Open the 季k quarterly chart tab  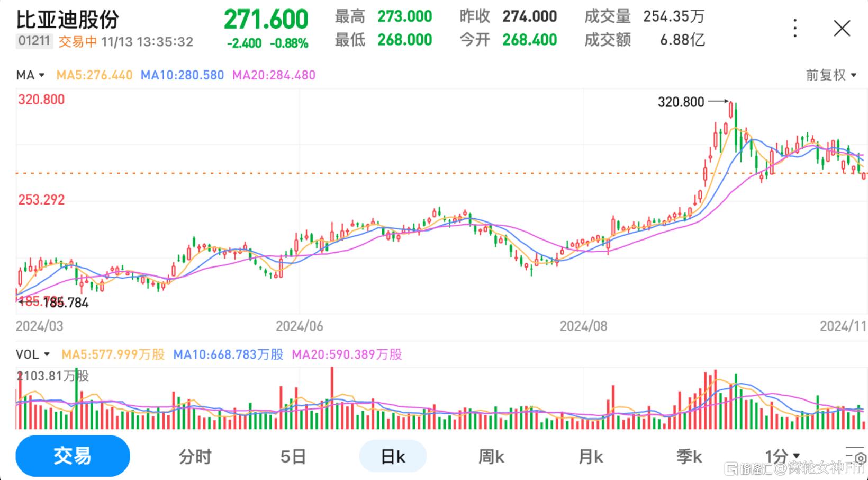click(x=689, y=456)
